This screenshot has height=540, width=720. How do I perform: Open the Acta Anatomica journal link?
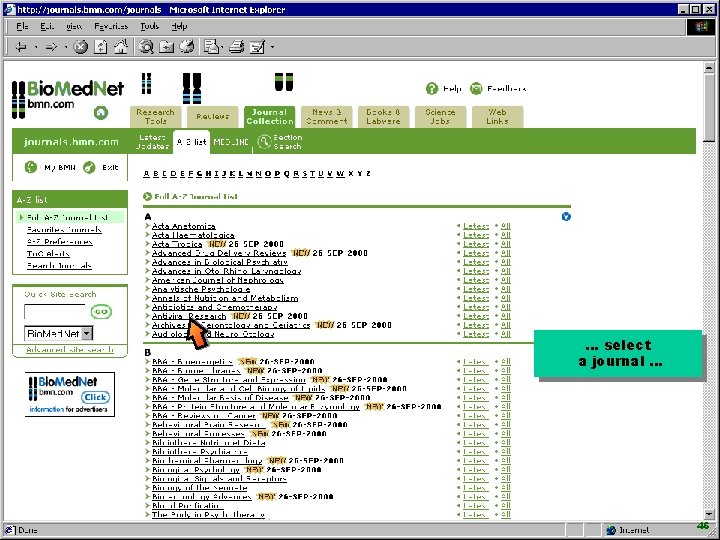click(x=184, y=226)
